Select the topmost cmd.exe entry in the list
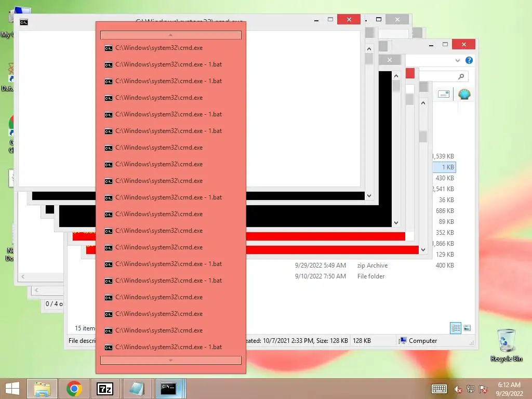Image resolution: width=532 pixels, height=399 pixels. pyautogui.click(x=171, y=48)
